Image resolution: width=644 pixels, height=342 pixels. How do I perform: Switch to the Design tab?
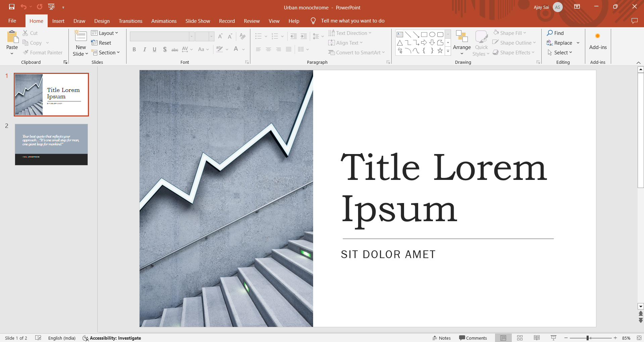[x=102, y=21]
